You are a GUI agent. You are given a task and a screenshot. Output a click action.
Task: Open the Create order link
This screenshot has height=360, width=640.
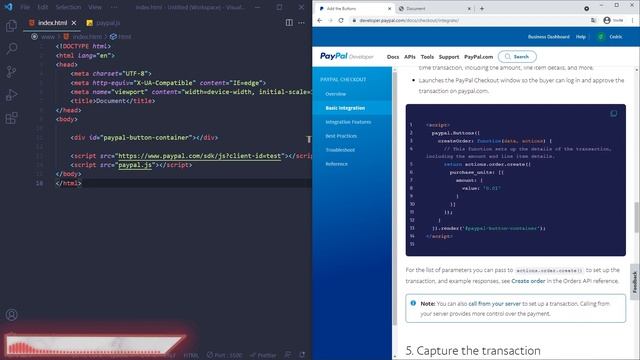tap(528, 281)
